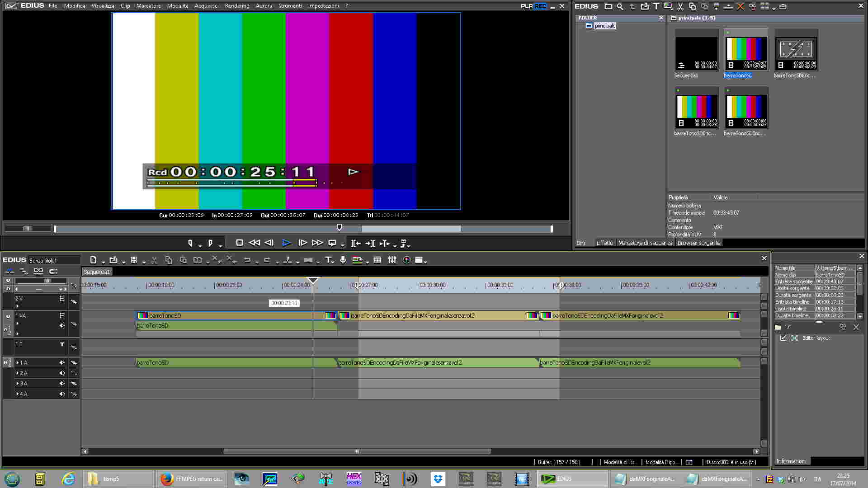Click the vectorscope/waveform icon
The height and width of the screenshot is (488, 868).
pos(406,260)
